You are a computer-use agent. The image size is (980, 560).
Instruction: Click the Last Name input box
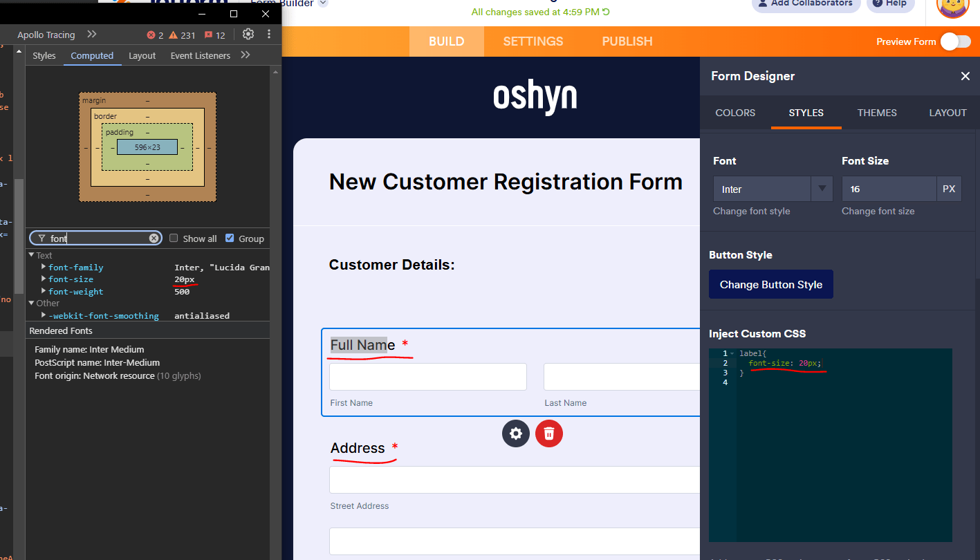622,377
